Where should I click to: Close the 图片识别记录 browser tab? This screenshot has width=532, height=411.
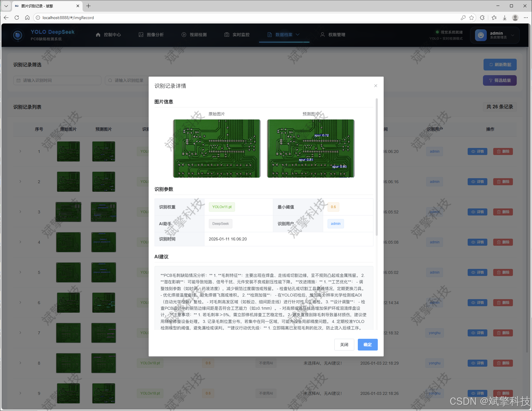click(78, 6)
